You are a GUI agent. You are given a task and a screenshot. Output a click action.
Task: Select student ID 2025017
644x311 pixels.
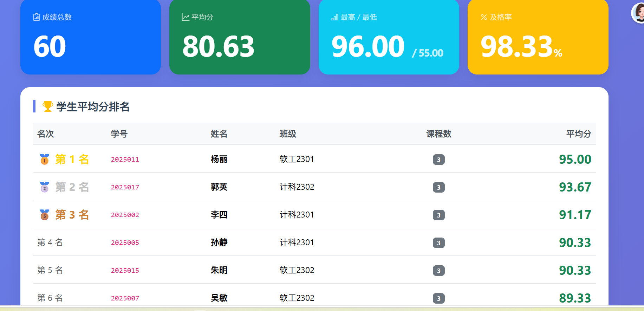pyautogui.click(x=125, y=187)
